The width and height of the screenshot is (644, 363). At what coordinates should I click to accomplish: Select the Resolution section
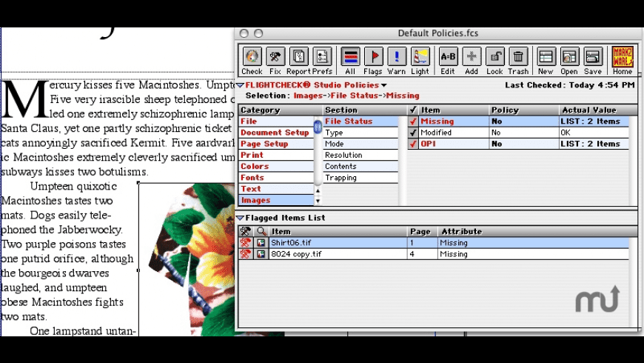[360, 155]
